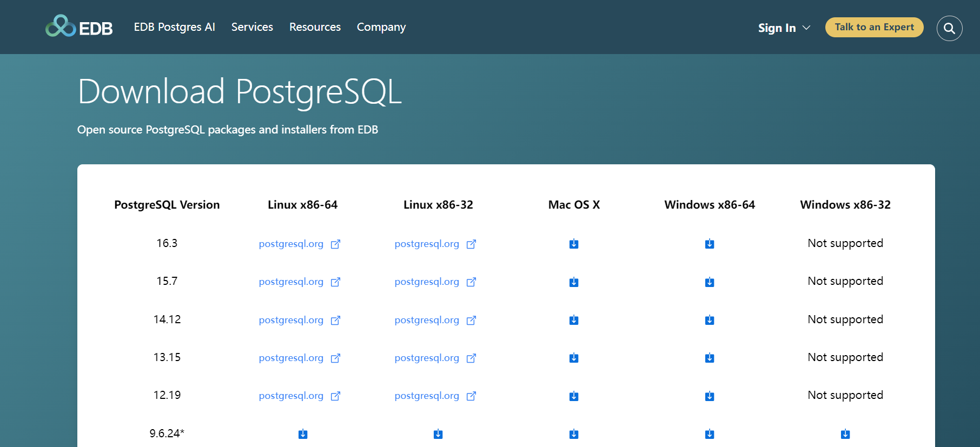Image resolution: width=980 pixels, height=447 pixels.
Task: Click Not supported in the 14.12 row
Action: (x=845, y=319)
